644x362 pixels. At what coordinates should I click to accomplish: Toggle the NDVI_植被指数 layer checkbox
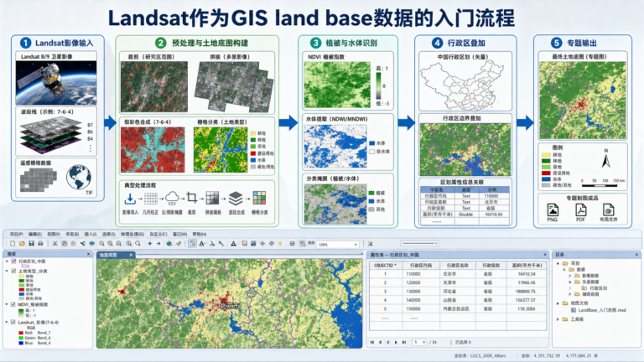[x=13, y=304]
